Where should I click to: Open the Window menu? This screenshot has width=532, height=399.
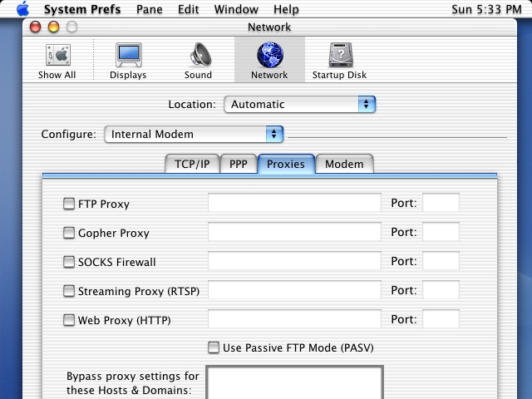pos(236,9)
